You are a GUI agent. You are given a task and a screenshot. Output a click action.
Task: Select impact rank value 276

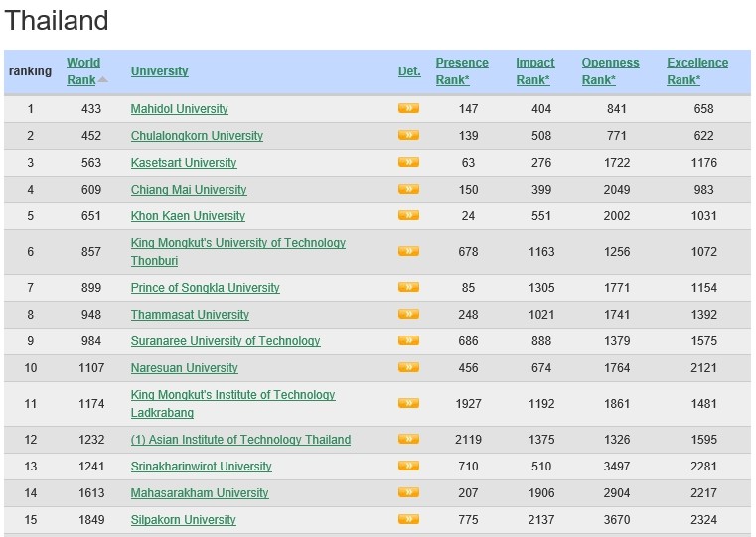pos(541,163)
